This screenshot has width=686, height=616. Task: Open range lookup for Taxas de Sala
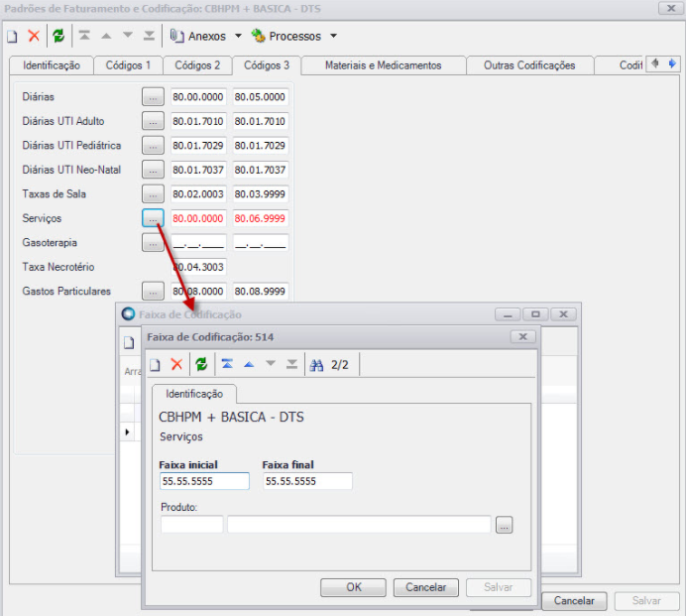(153, 194)
